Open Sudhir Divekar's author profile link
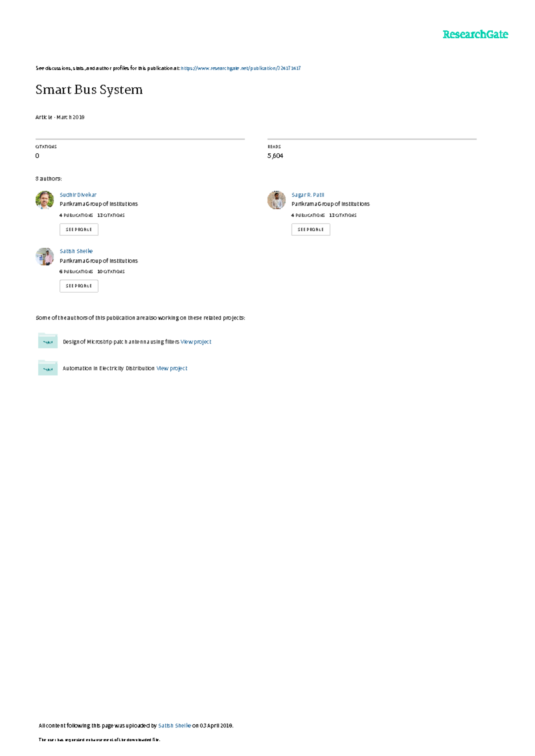 coord(78,195)
